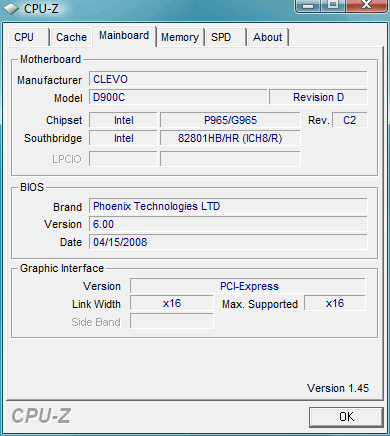Screen dimensions: 390x436
Task: Minimize the CPU-Z window
Action: point(308,5)
